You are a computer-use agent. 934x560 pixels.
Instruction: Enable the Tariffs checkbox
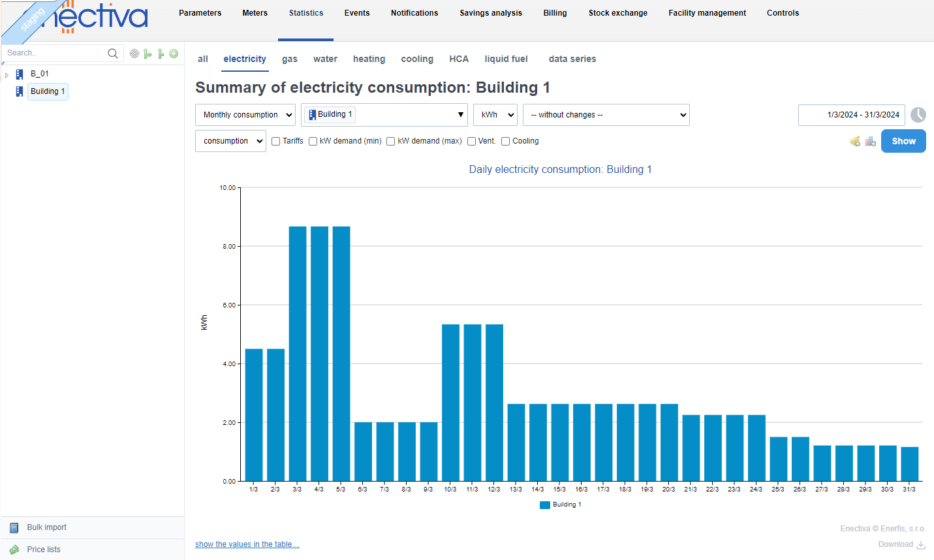click(x=276, y=141)
